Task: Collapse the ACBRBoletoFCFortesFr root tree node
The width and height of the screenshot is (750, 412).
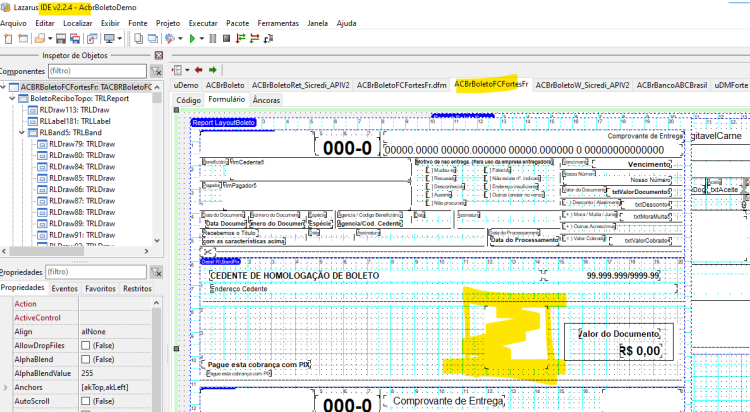Action: click(x=3, y=88)
